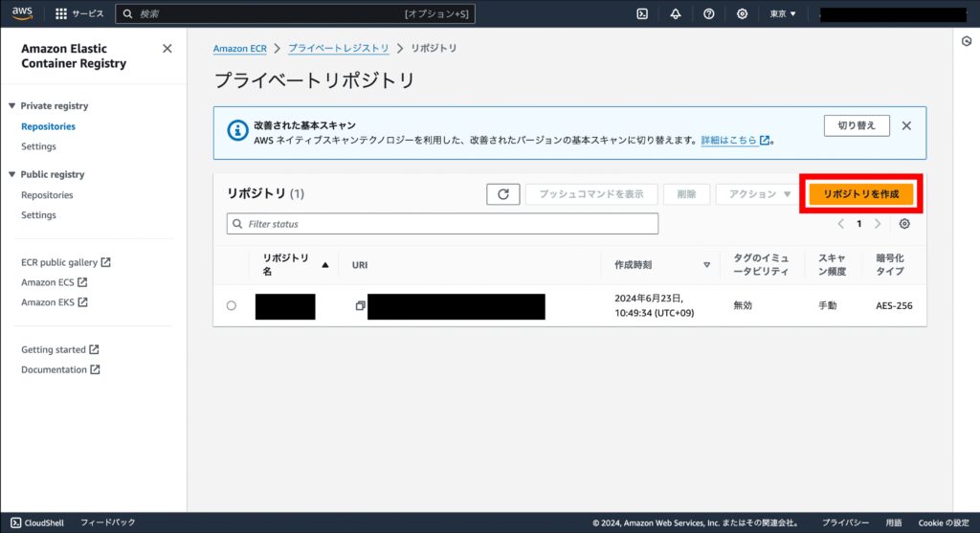
Task: Open the アクション dropdown
Action: 759,194
